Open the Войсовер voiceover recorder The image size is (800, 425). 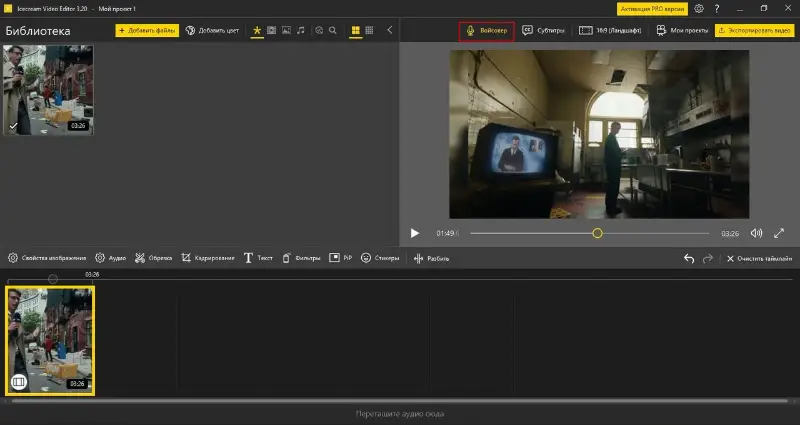(x=487, y=31)
